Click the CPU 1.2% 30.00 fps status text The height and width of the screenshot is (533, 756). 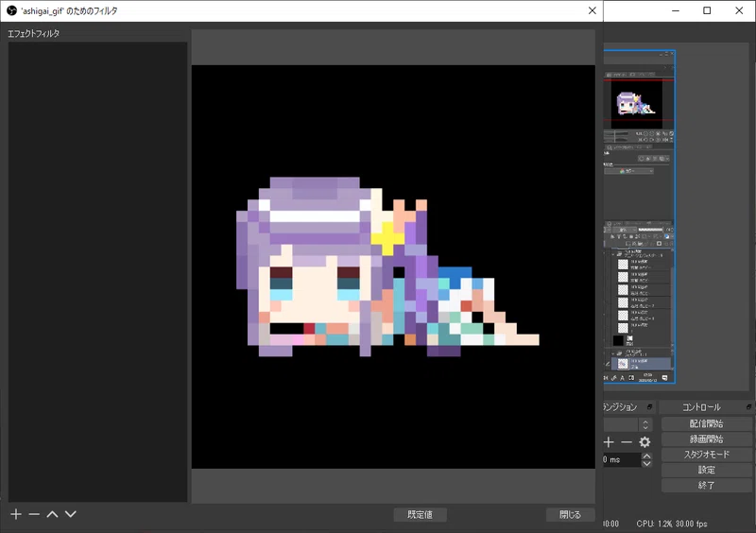coord(672,524)
